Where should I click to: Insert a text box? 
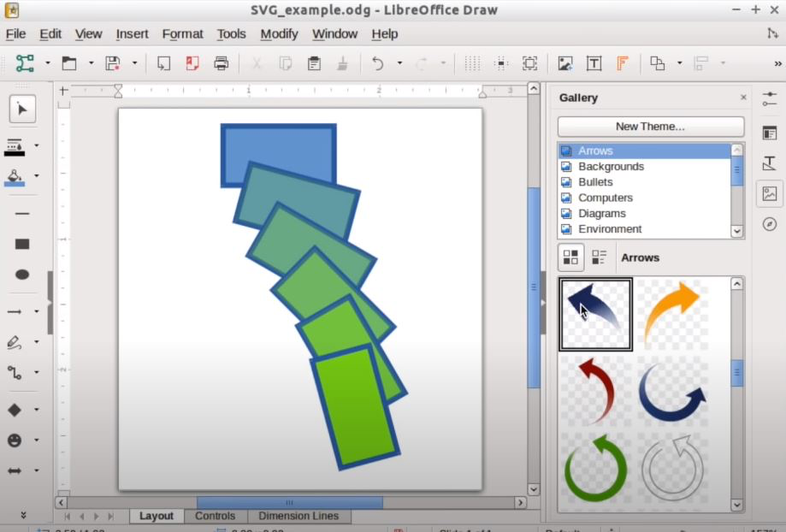593,62
